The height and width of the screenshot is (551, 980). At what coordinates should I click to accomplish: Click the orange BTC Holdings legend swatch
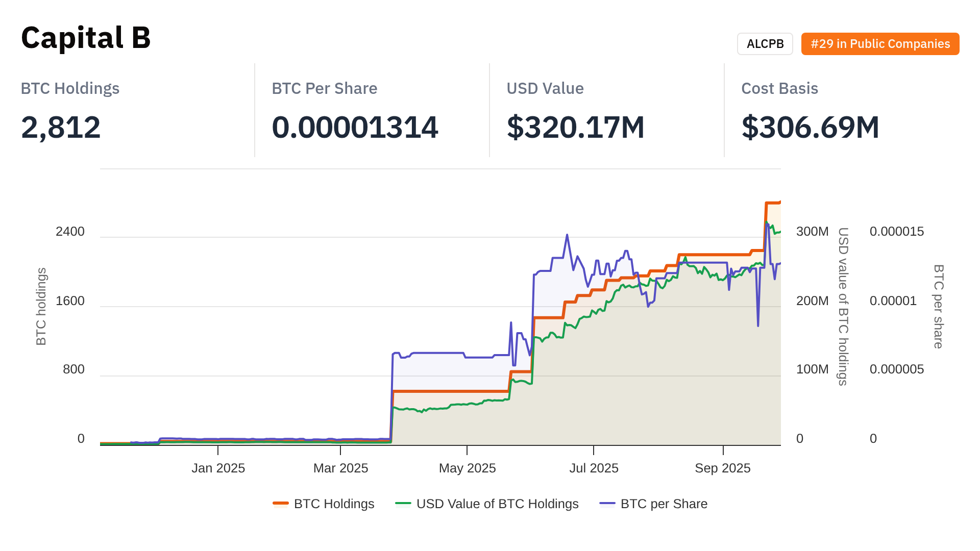pos(281,504)
